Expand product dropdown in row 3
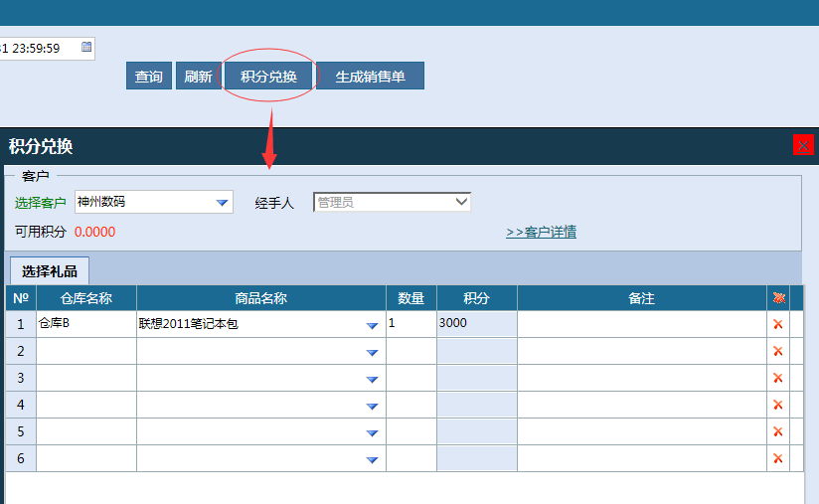 [372, 379]
